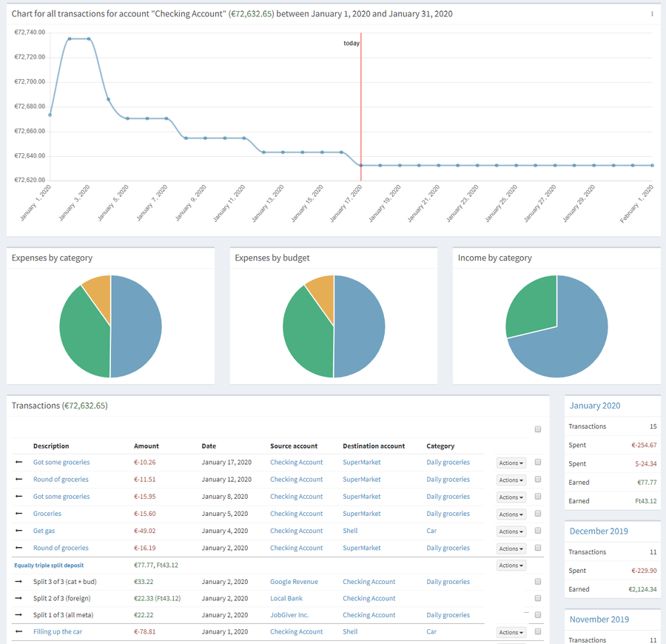
Task: Tick the checkbox on the "Get gas" row
Action: 537,531
